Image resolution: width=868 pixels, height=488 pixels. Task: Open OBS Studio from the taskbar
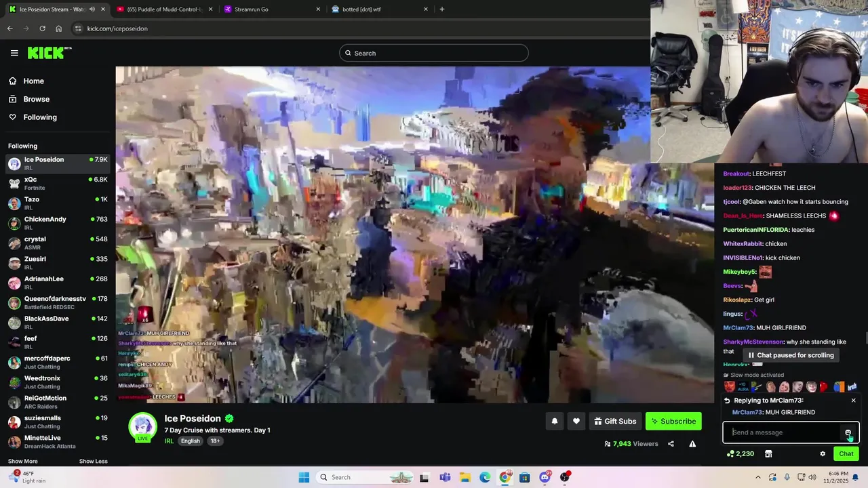(565, 477)
